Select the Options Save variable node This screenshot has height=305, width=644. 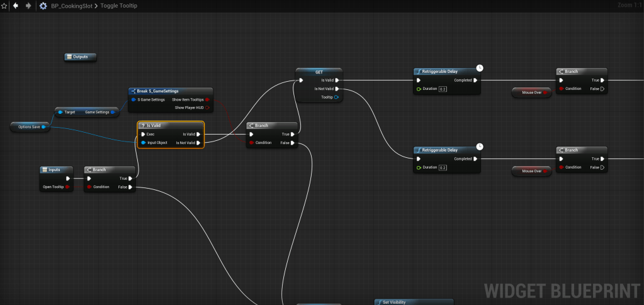point(29,127)
